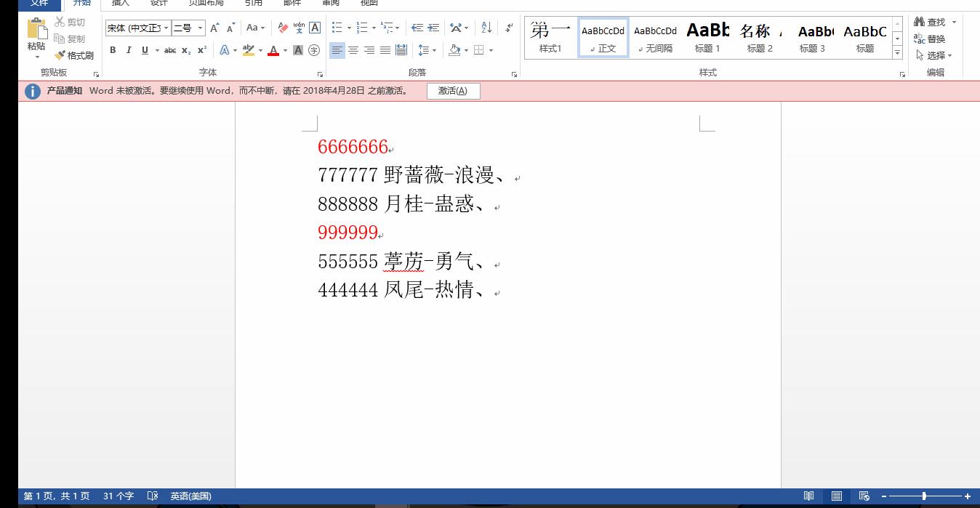Click the Phonetic Guide (wén) icon
Image resolution: width=980 pixels, height=508 pixels.
point(299,28)
